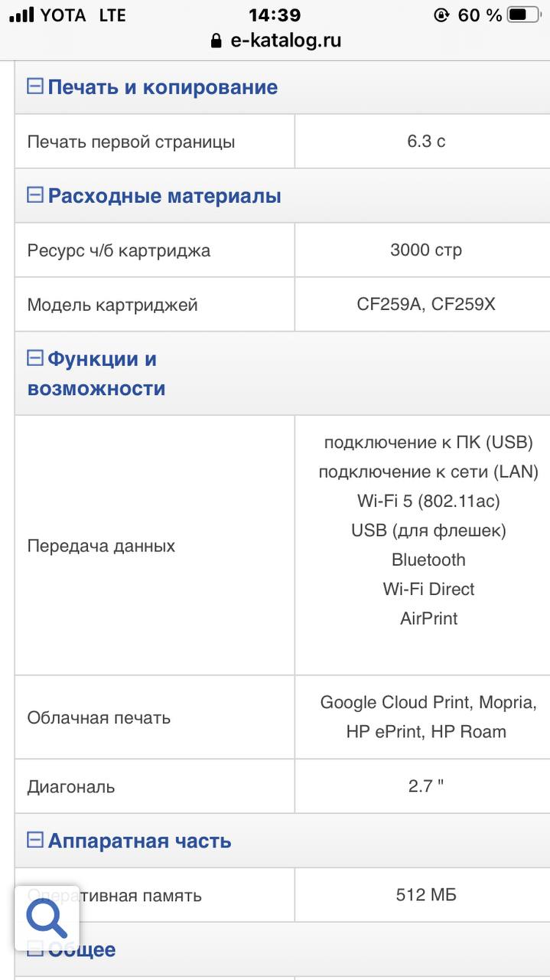Tap the Ресурс ч/б картриджа label
Screen dimensions: 550x980
pyautogui.click(x=119, y=250)
